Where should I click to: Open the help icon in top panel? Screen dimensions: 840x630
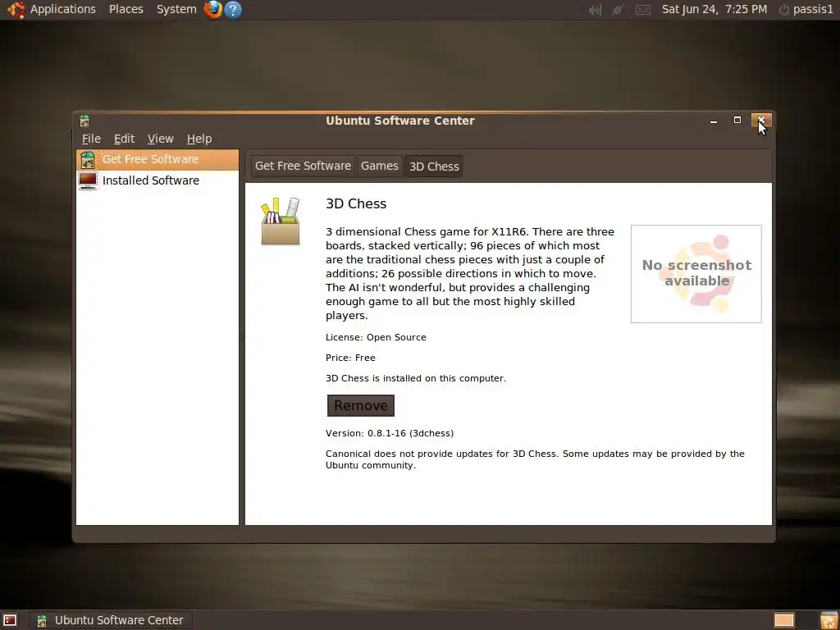(233, 10)
